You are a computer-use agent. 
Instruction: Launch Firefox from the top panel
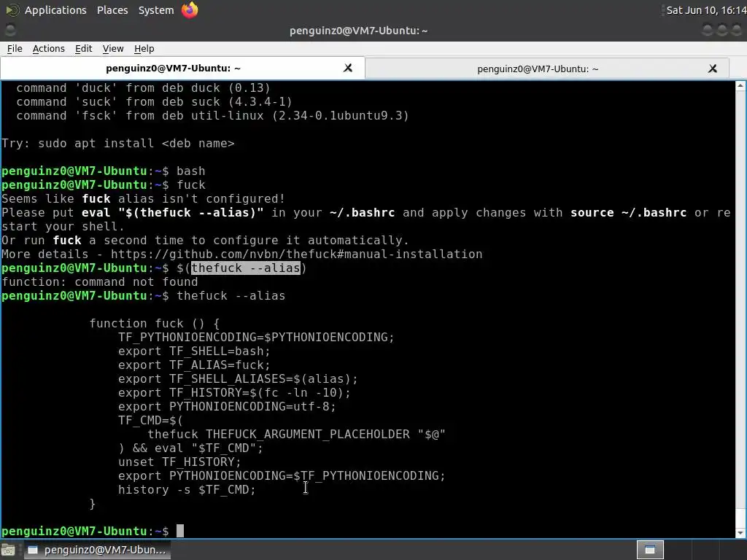[x=190, y=10]
